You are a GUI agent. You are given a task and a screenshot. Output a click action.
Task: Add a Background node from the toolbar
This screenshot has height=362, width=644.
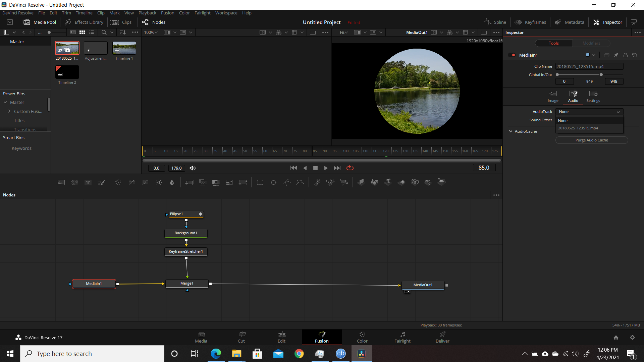pyautogui.click(x=61, y=182)
